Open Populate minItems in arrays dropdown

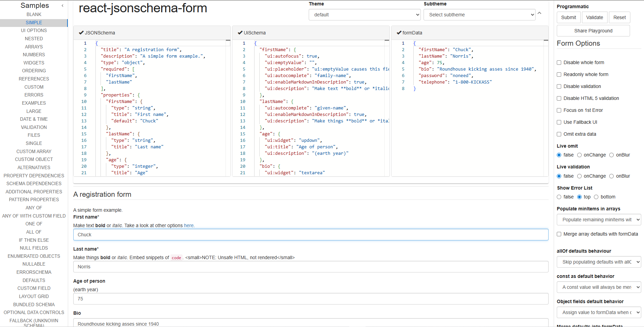pos(599,220)
